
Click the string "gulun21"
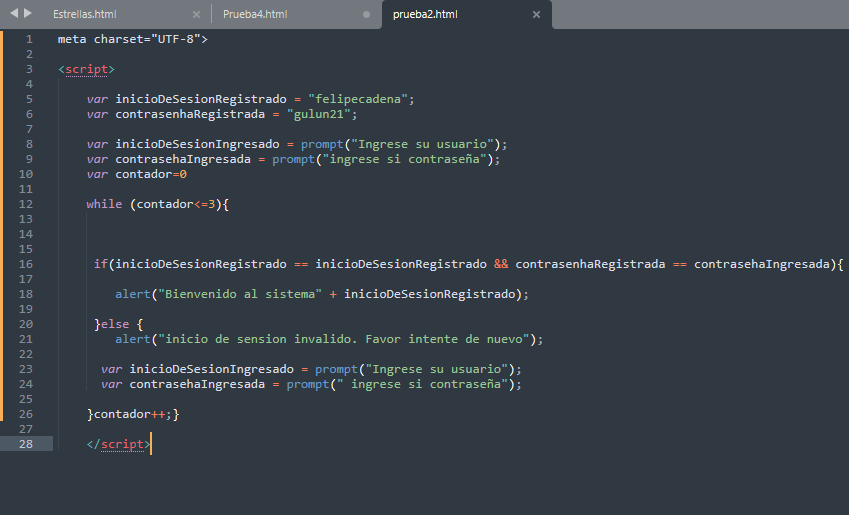[x=319, y=114]
